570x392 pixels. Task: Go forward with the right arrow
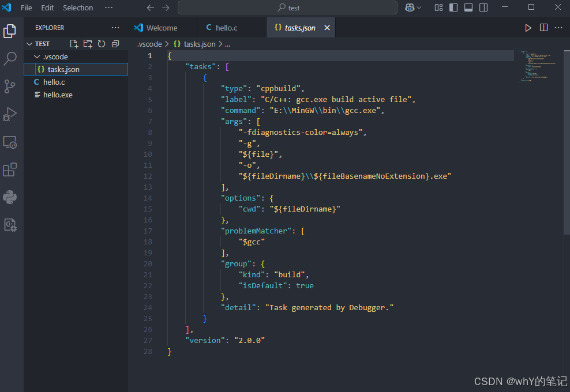166,7
